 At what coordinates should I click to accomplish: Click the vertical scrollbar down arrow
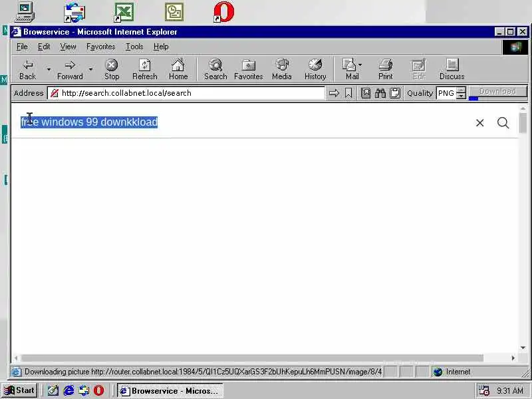[x=523, y=348]
